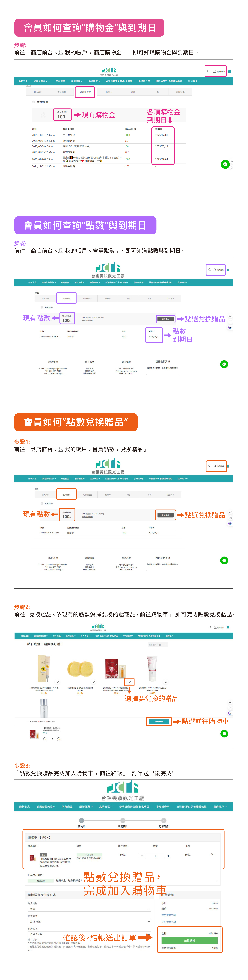Open the 送貨方式 黑貓-常溫 dropdown
Viewport: 248px width, 980px height.
click(x=90, y=921)
